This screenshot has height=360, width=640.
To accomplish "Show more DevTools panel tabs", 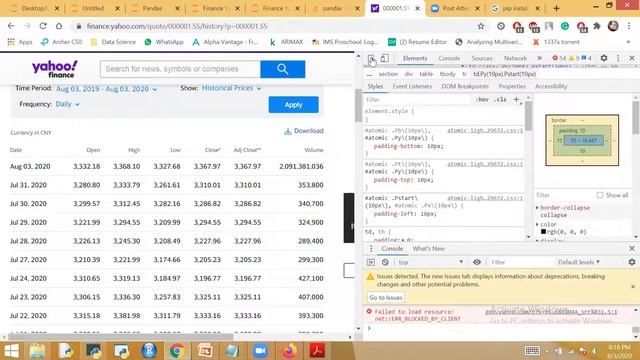I will [x=539, y=58].
